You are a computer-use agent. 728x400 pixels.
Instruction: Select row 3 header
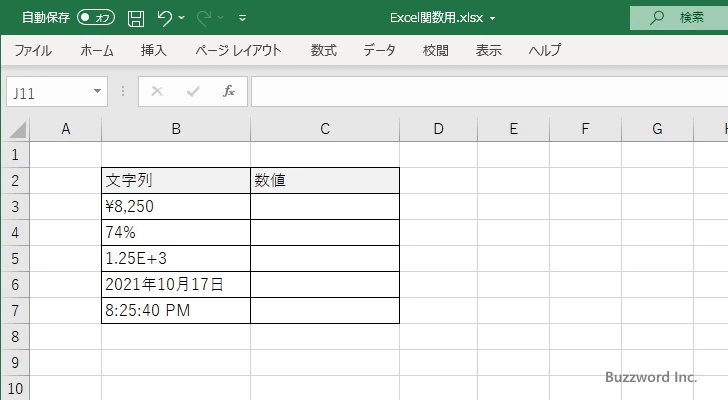click(15, 206)
